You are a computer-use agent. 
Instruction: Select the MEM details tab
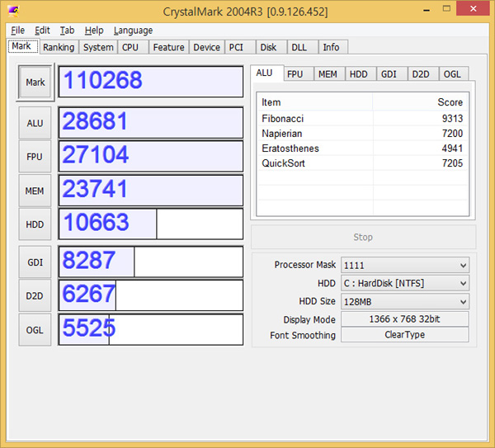pyautogui.click(x=329, y=74)
